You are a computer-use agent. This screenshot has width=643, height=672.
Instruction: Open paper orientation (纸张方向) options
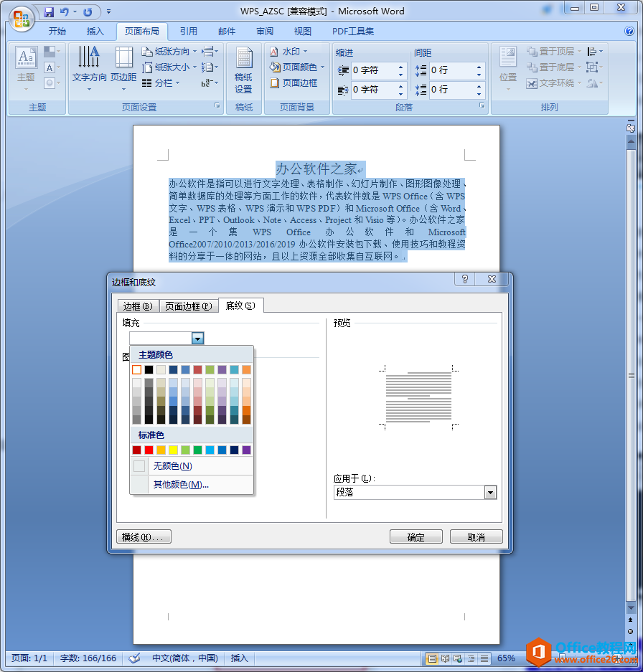click(x=169, y=52)
